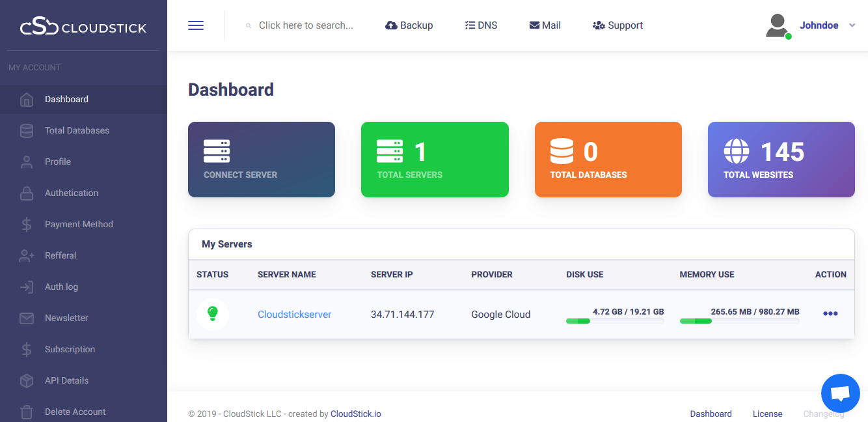The height and width of the screenshot is (422, 868).
Task: Click the Connect Server card
Action: click(262, 160)
